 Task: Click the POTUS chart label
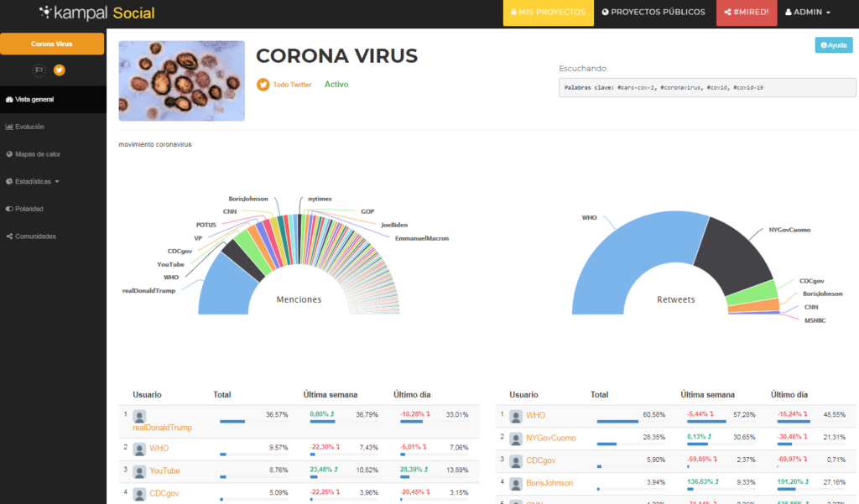coord(206,225)
